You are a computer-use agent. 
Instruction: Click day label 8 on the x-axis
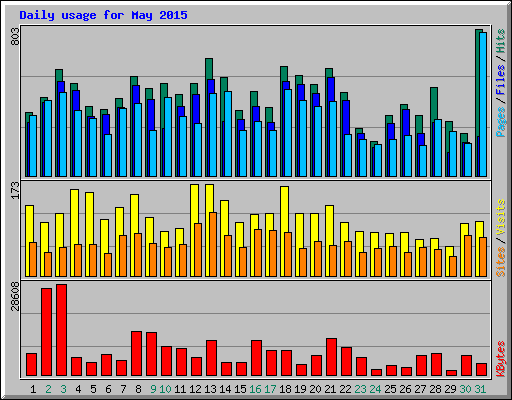click(138, 389)
